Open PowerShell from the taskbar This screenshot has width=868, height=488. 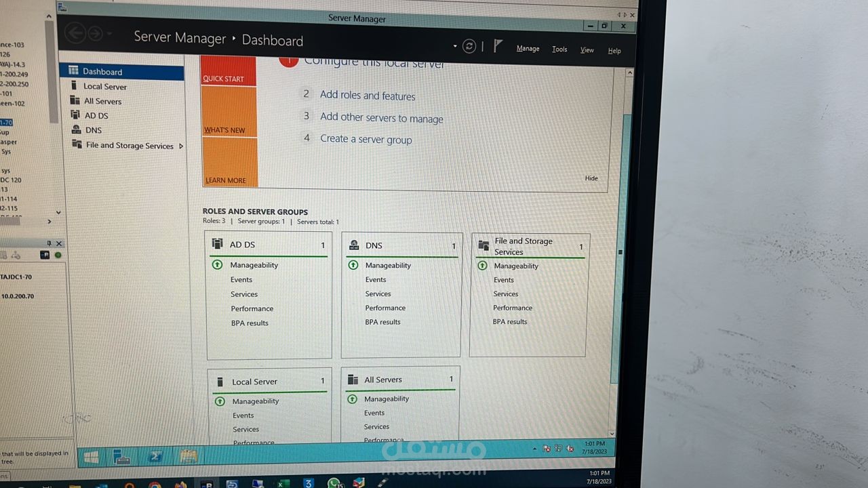(x=155, y=457)
